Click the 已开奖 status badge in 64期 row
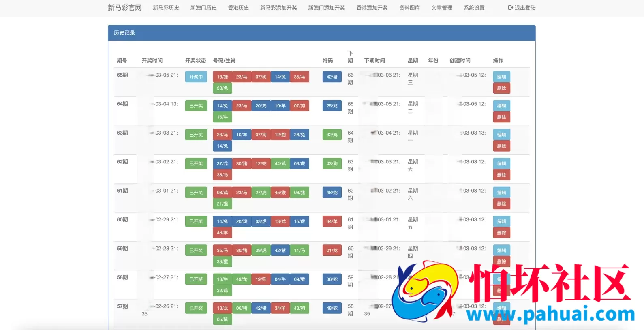 click(196, 106)
